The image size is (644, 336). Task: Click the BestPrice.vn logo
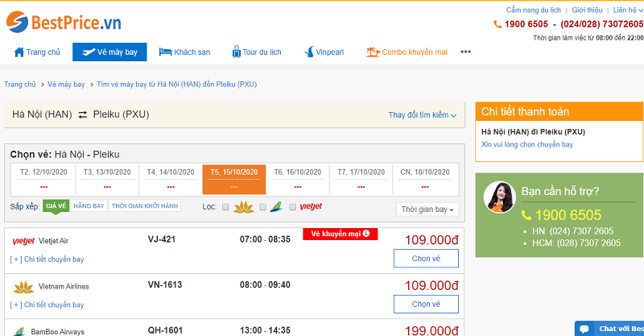64,22
